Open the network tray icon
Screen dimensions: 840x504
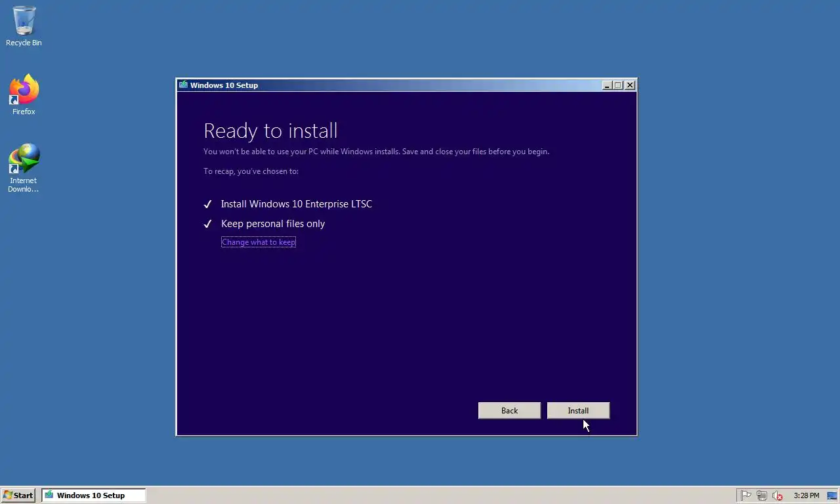coord(761,495)
